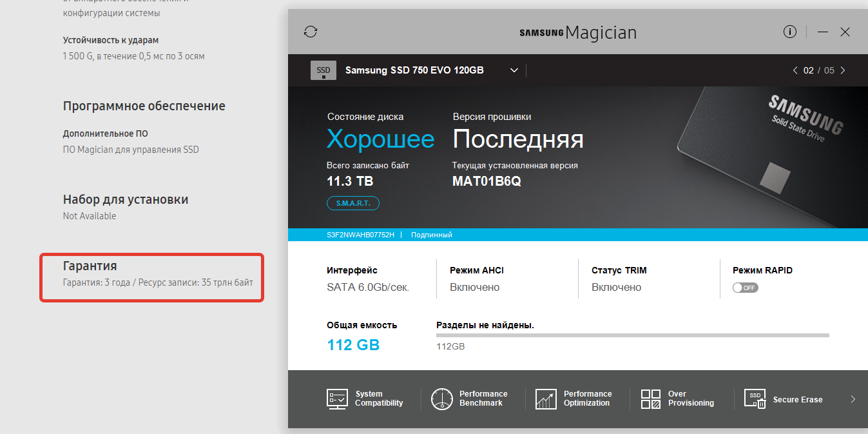Click the Performance Benchmark label
Screen dimensions: 868x434
click(483, 399)
